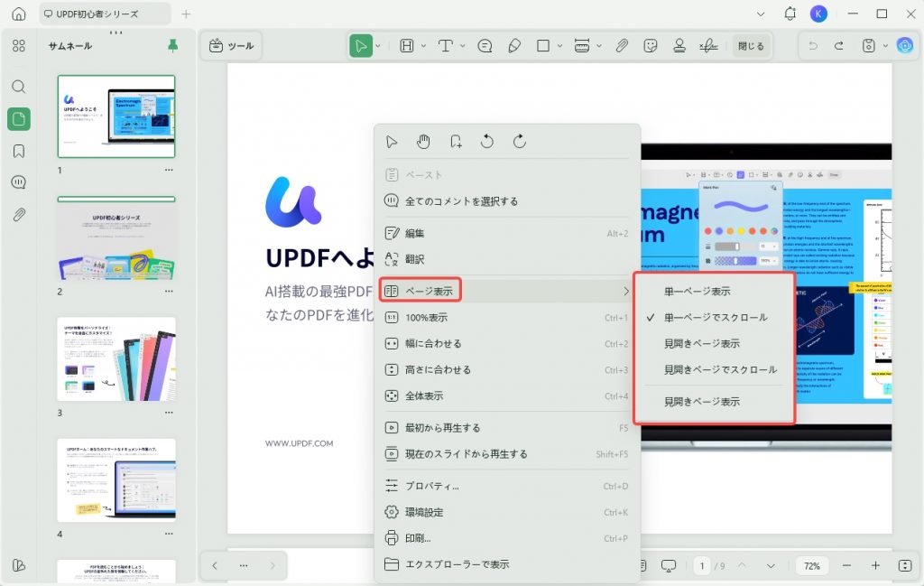Click the arrow cursor icon in context menu

[392, 142]
